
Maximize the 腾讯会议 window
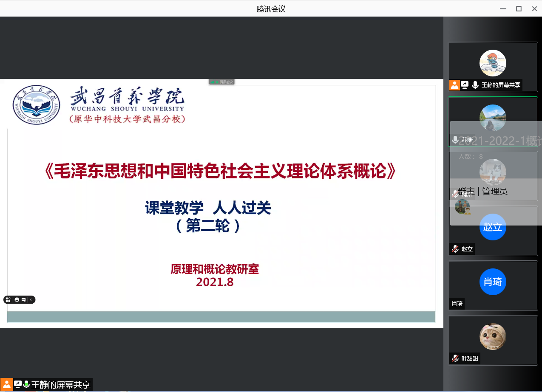pos(519,8)
